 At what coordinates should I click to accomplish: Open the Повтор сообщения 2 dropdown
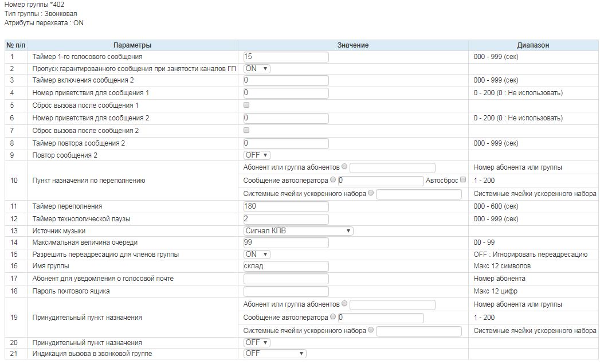[256, 155]
